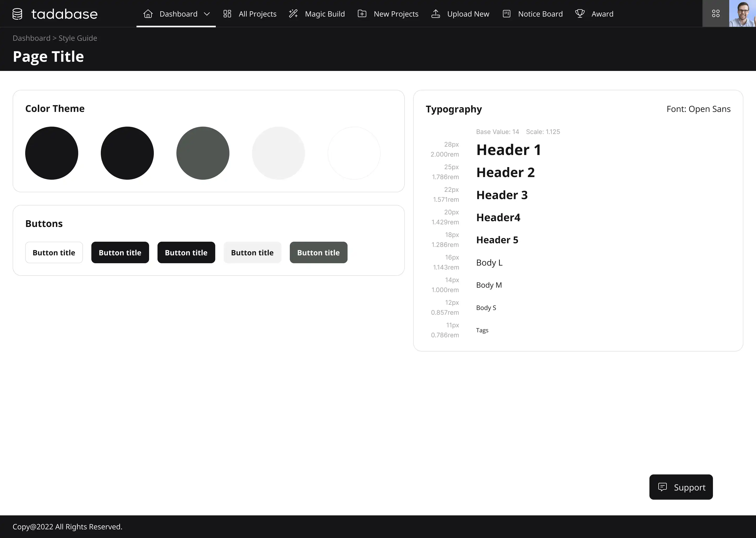756x538 pixels.
Task: Click the Copy@2022 All Rights Reserved footer
Action: [x=67, y=527]
